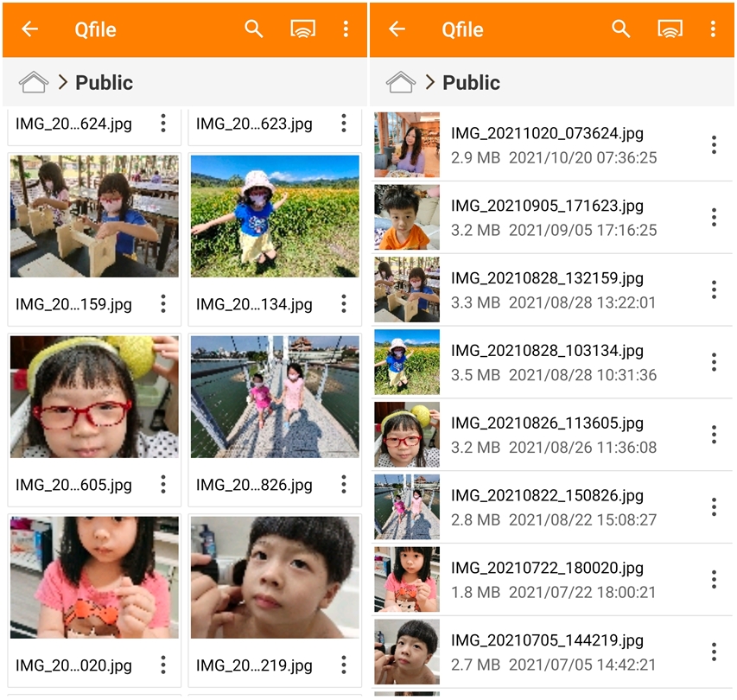This screenshot has height=700, width=737.
Task: Open list thumbnail for IMG_20210722_180020.jpg
Action: pyautogui.click(x=407, y=579)
